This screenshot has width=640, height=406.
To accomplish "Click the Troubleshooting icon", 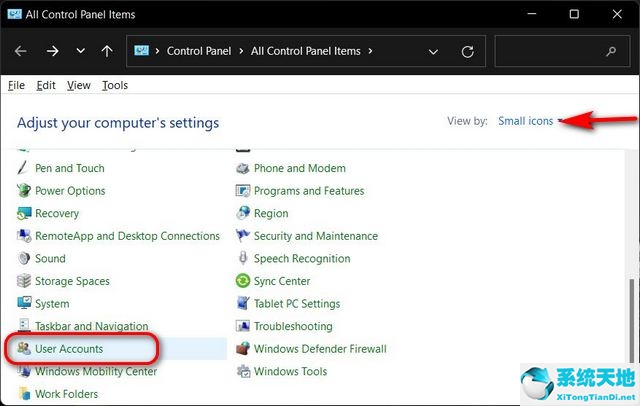I will (x=243, y=326).
